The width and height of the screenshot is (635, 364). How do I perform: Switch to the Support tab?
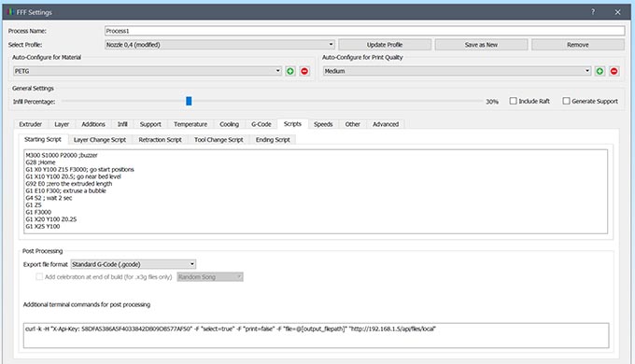pos(150,124)
